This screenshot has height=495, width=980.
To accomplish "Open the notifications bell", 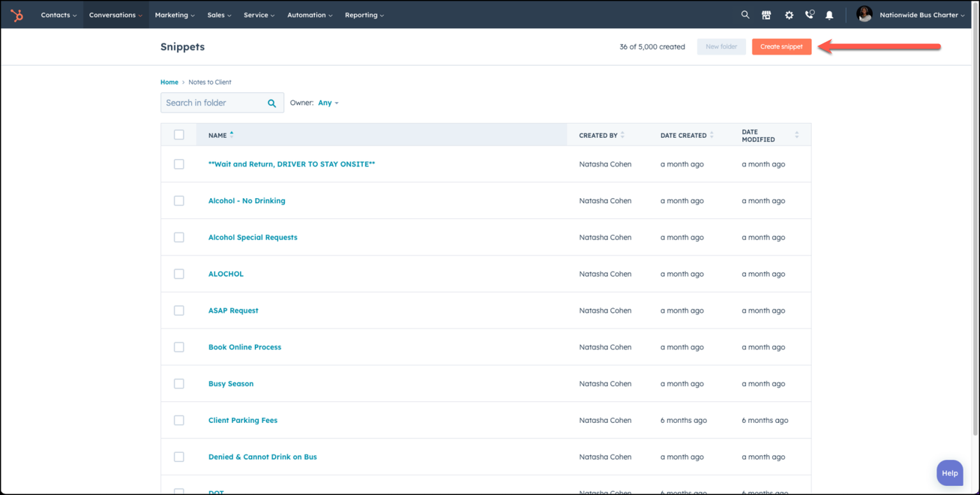I will click(829, 15).
